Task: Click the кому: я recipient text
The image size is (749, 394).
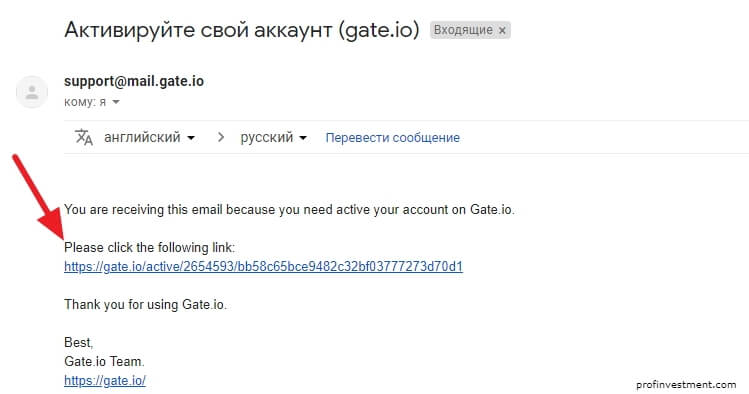Action: pos(85,102)
